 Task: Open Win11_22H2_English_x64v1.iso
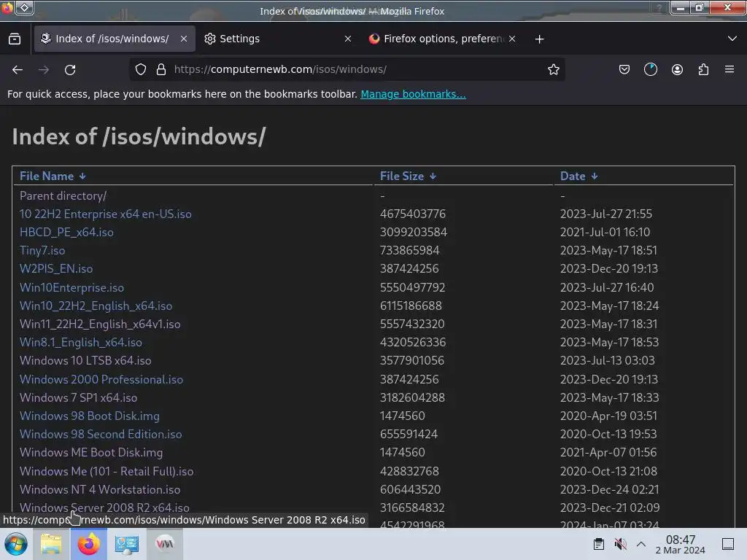pyautogui.click(x=100, y=324)
